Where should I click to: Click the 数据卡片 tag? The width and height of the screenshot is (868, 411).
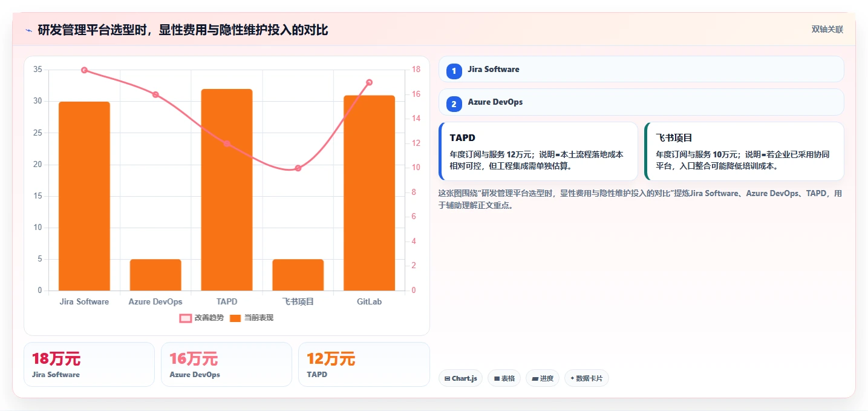tap(587, 378)
